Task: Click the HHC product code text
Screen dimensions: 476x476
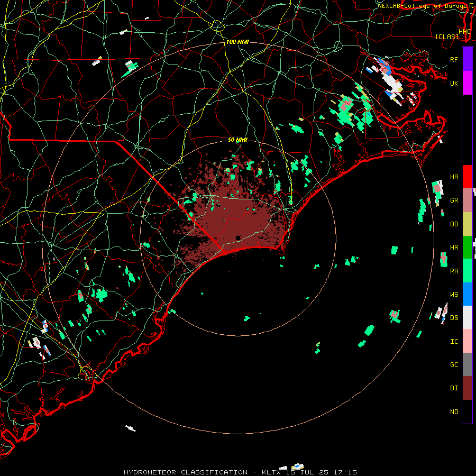Action: [465, 32]
